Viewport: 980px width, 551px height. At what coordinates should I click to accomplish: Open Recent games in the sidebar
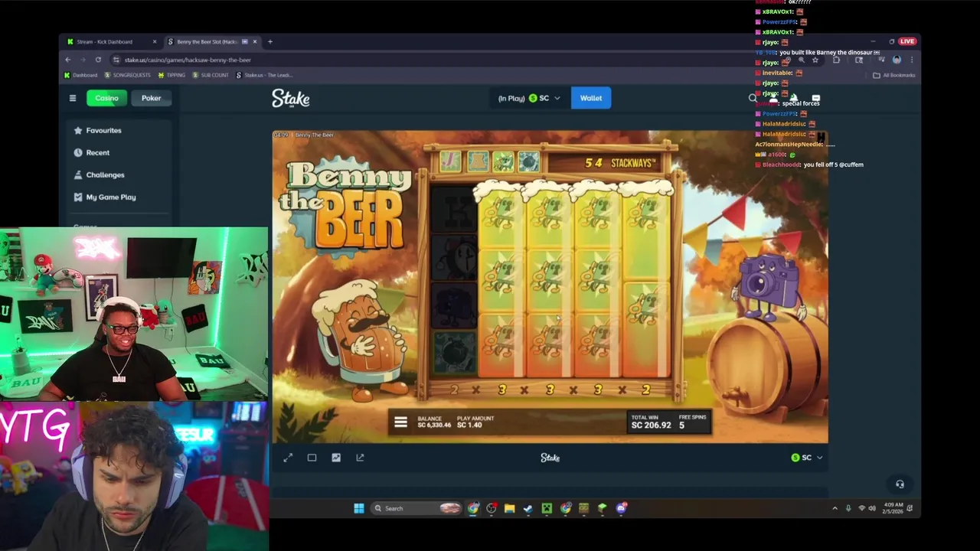[92, 152]
